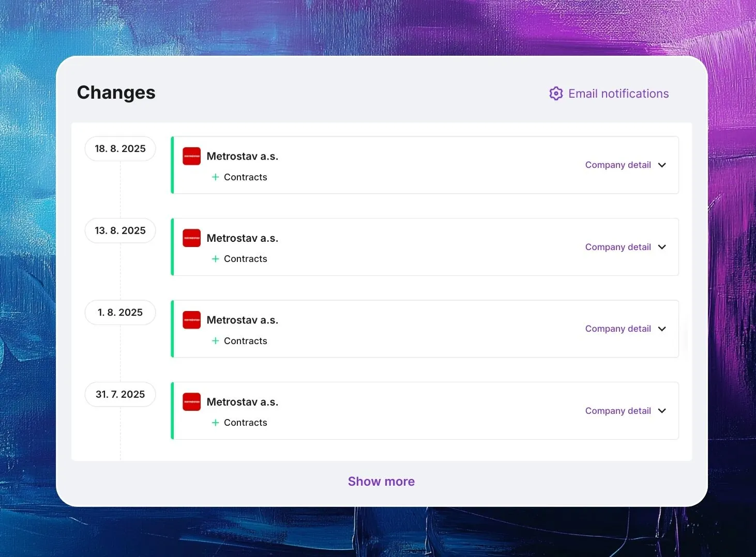Viewport: 756px width, 557px height.
Task: Click green plus icon in 13. 8. 2025 entry
Action: [215, 259]
